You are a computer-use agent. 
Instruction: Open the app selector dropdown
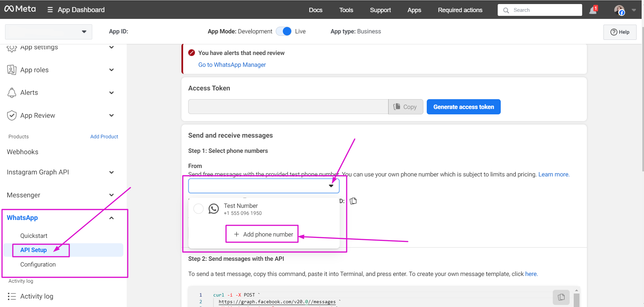click(49, 32)
